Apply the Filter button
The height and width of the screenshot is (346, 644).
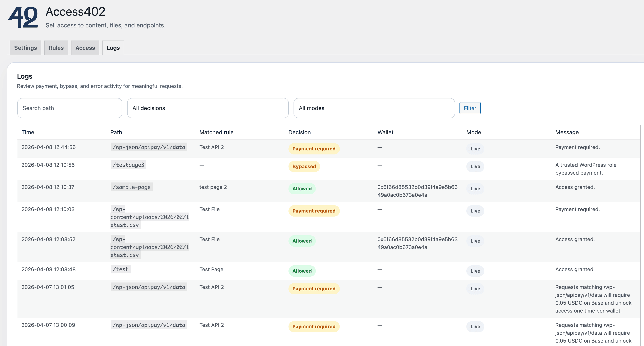(x=470, y=108)
